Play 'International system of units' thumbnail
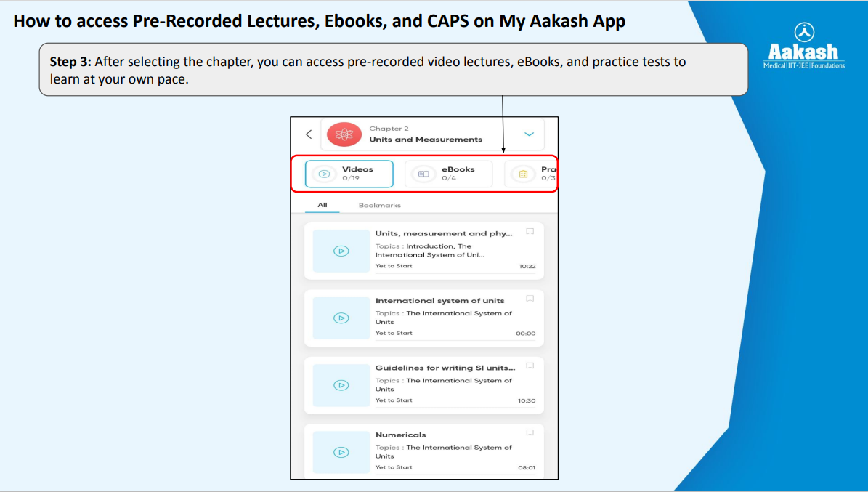Viewport: 868px width, 492px height. pyautogui.click(x=341, y=318)
